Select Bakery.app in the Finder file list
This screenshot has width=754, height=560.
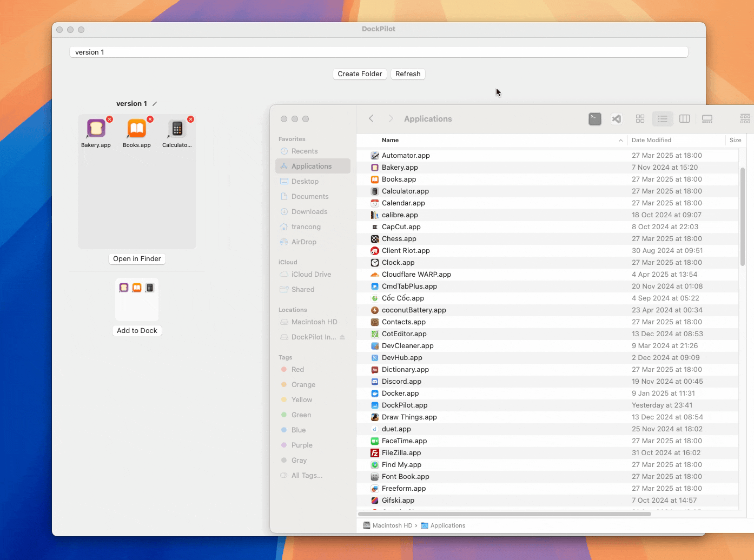(547, 168)
